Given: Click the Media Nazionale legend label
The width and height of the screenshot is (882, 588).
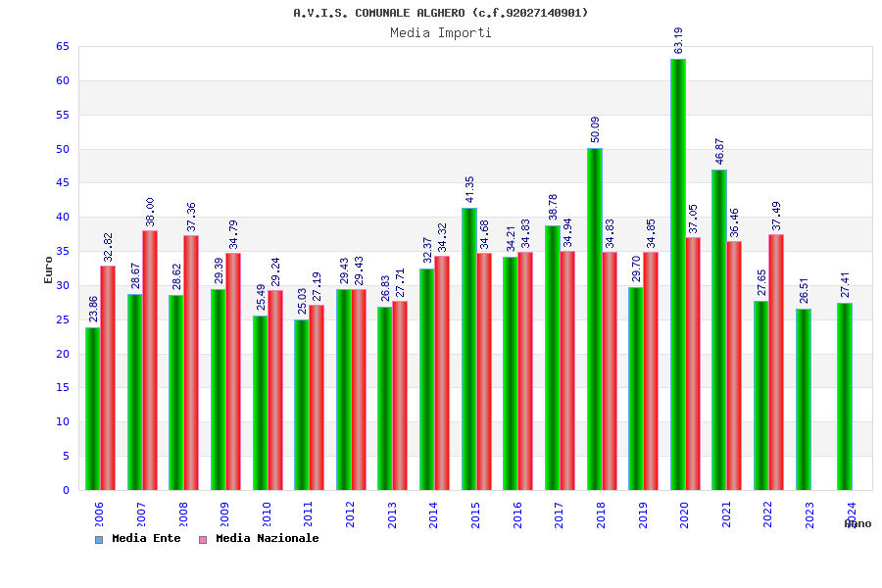Looking at the screenshot, I should (268, 538).
